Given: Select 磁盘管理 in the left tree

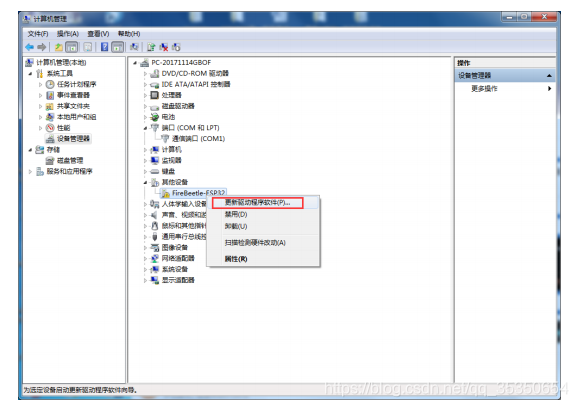Looking at the screenshot, I should coord(70,161).
